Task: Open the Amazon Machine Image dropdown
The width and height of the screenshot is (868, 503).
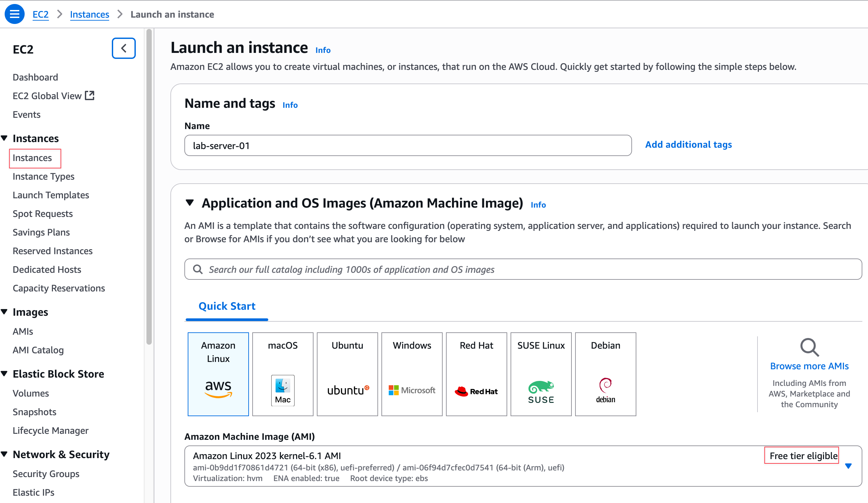Action: tap(848, 466)
